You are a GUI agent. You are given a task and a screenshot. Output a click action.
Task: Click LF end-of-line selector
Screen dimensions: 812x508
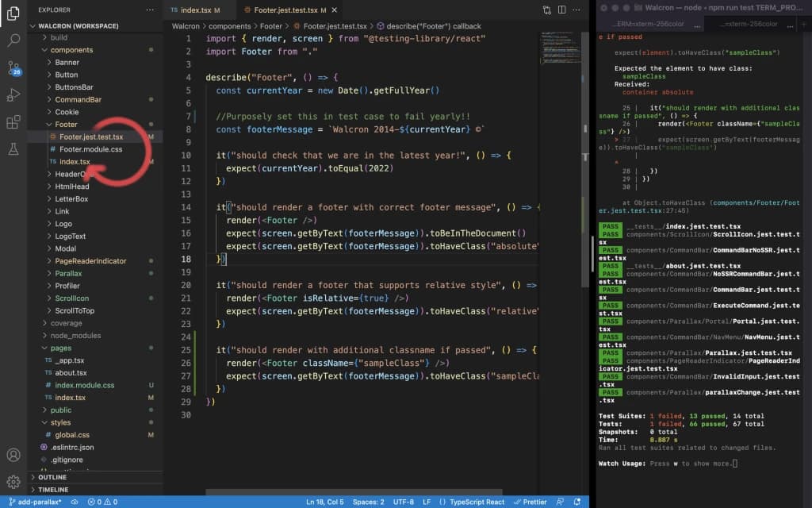(x=427, y=502)
